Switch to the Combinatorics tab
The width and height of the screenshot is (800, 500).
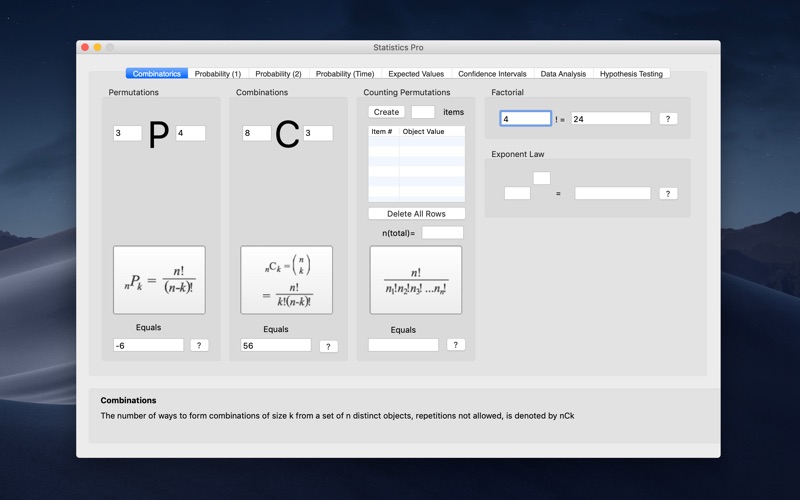pyautogui.click(x=157, y=73)
